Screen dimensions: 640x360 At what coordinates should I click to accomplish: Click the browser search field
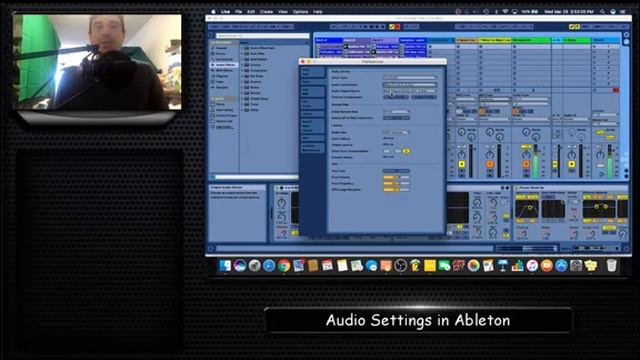click(262, 36)
